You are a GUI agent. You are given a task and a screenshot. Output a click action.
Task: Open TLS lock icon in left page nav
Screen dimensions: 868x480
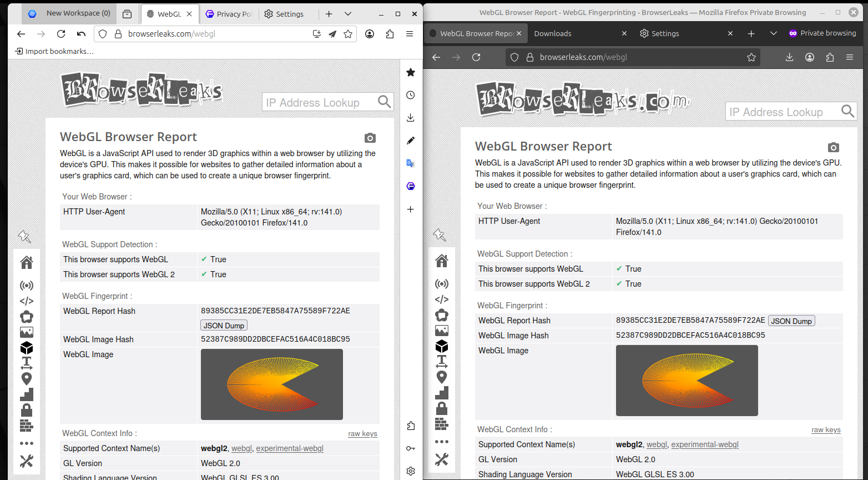pos(27,410)
